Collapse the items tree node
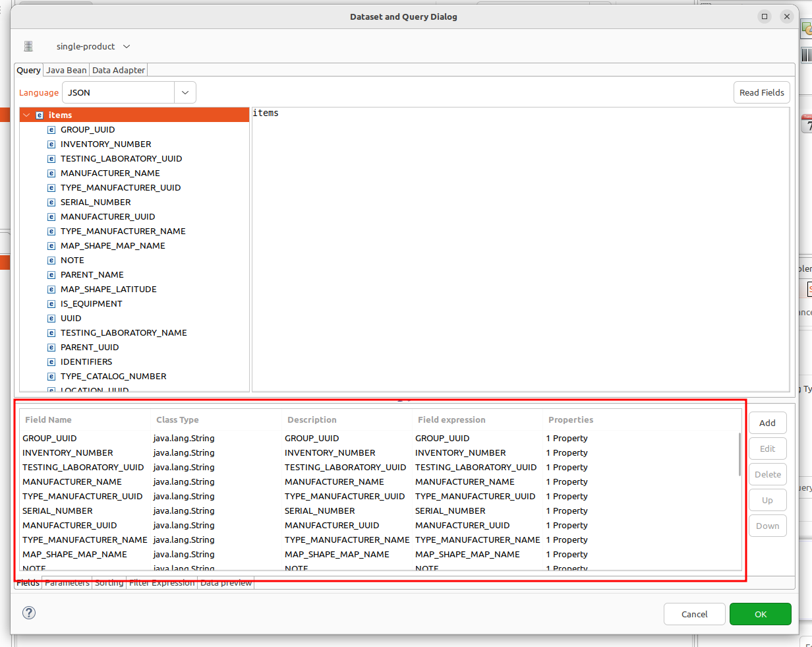 [x=26, y=115]
